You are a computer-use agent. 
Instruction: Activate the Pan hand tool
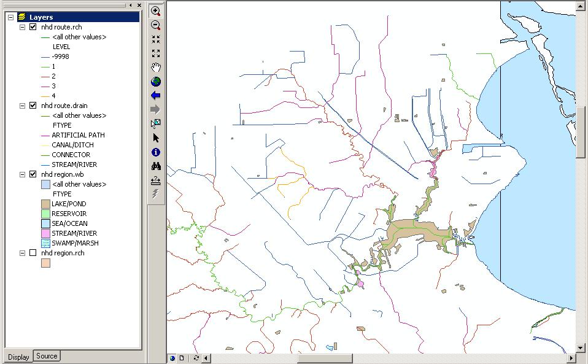pyautogui.click(x=156, y=68)
